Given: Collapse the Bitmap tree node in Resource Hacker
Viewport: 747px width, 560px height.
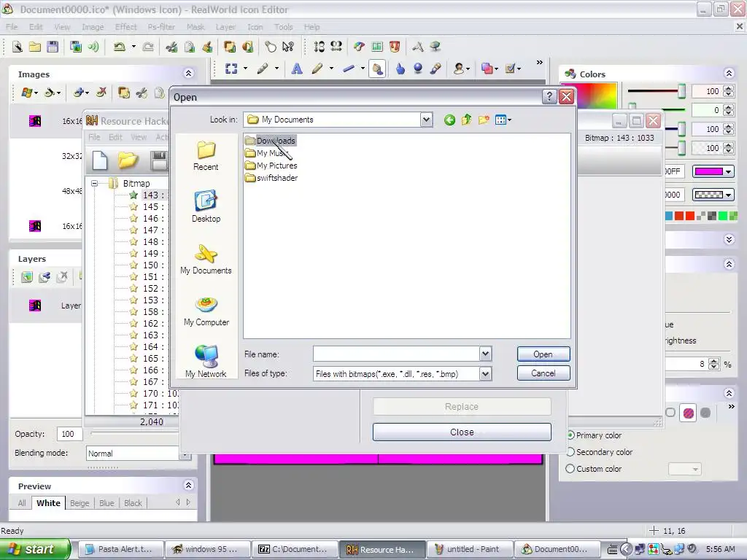Looking at the screenshot, I should point(94,183).
